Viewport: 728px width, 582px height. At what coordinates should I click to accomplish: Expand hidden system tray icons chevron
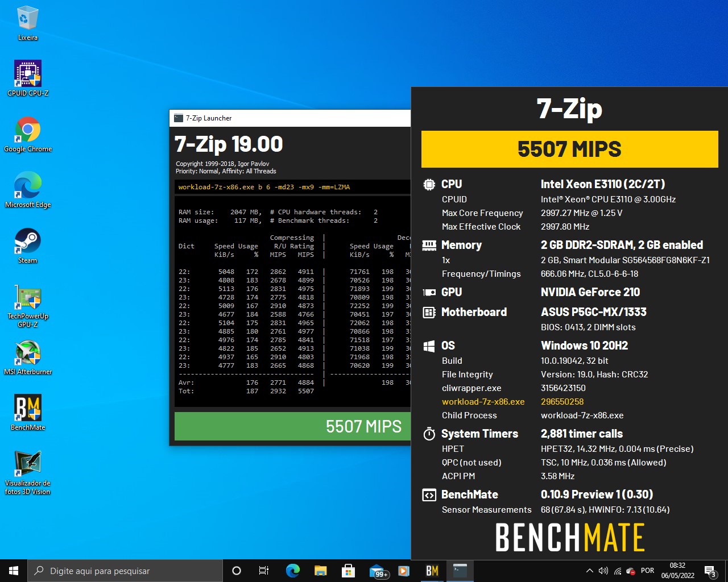coord(590,571)
